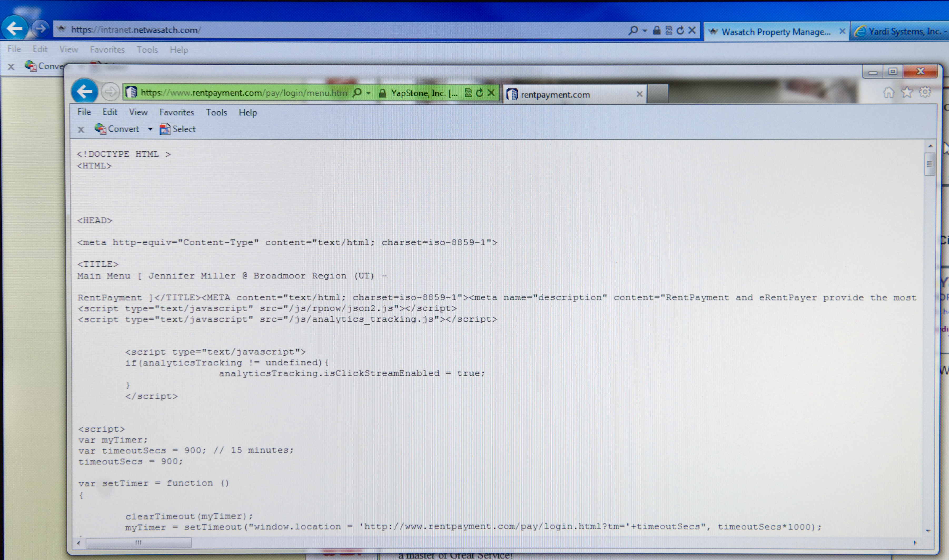The image size is (949, 560).
Task: Open Help menu in rentpayment window
Action: pyautogui.click(x=248, y=112)
